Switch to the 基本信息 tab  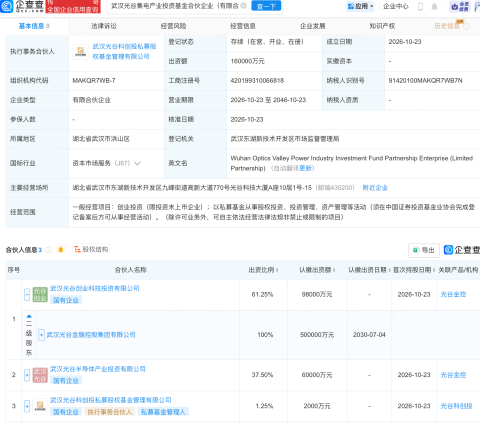click(34, 26)
